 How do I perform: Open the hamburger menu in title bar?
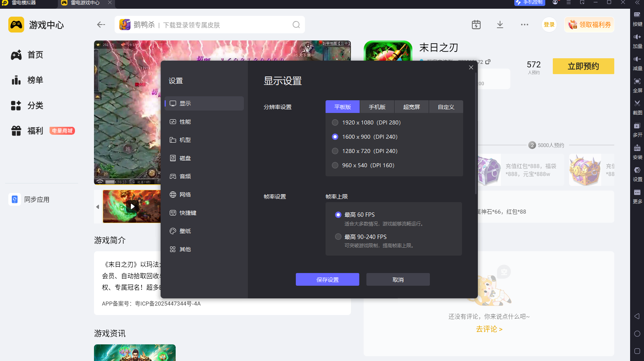(569, 2)
